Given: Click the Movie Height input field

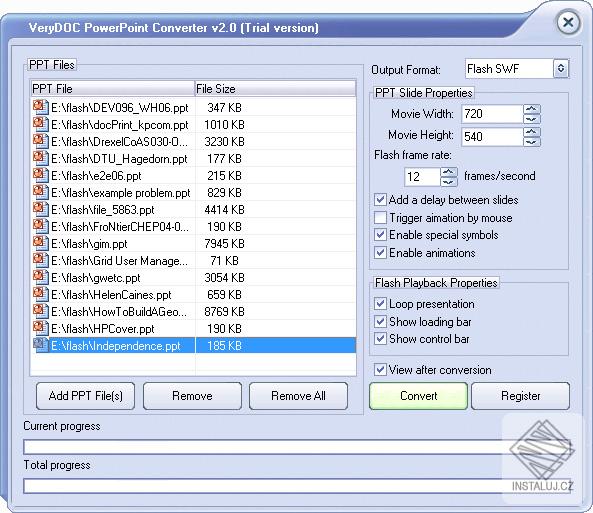Looking at the screenshot, I should [x=492, y=137].
